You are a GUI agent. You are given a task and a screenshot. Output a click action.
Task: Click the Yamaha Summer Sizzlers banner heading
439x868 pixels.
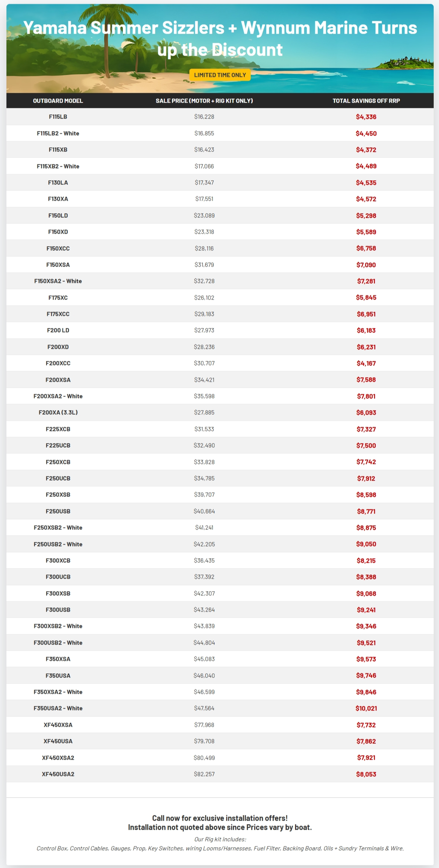point(220,39)
